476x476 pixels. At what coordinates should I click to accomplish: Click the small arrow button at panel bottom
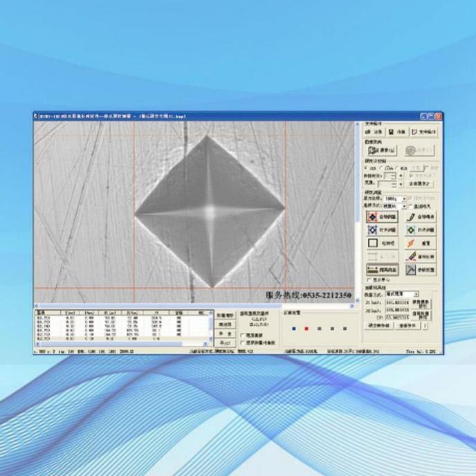pyautogui.click(x=425, y=324)
